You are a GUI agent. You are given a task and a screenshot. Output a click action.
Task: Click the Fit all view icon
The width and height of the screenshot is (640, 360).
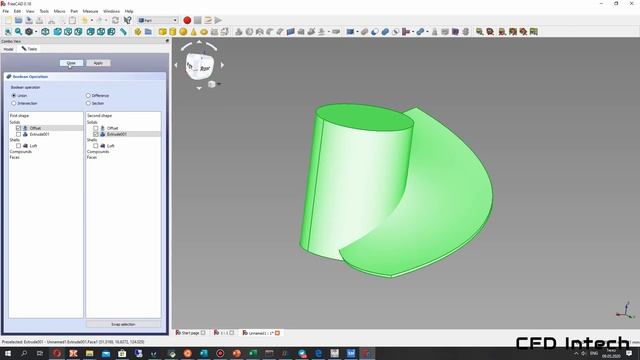tap(8, 32)
